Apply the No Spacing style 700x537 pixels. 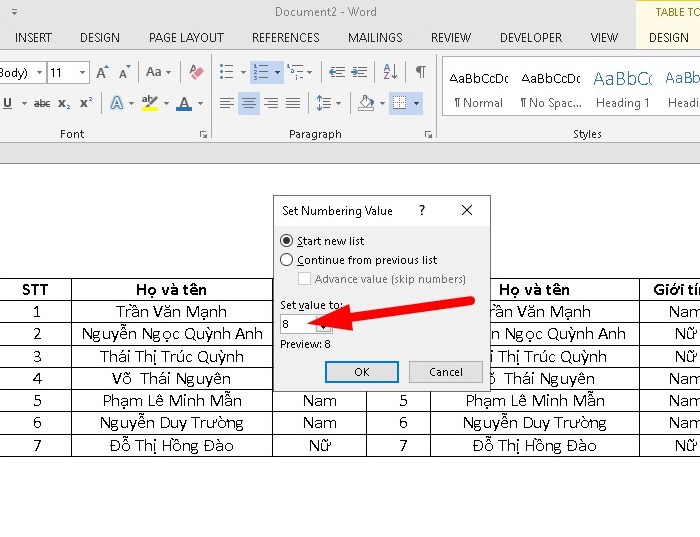551,89
